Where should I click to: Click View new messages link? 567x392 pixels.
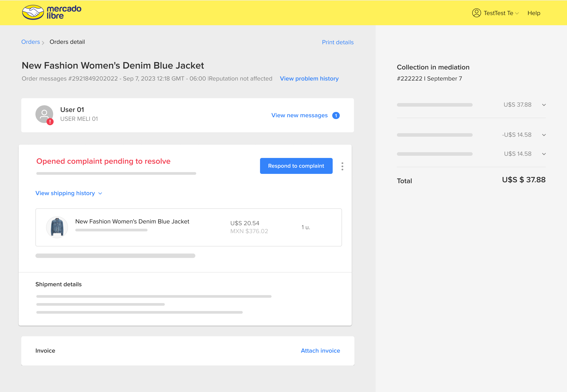[x=299, y=115]
